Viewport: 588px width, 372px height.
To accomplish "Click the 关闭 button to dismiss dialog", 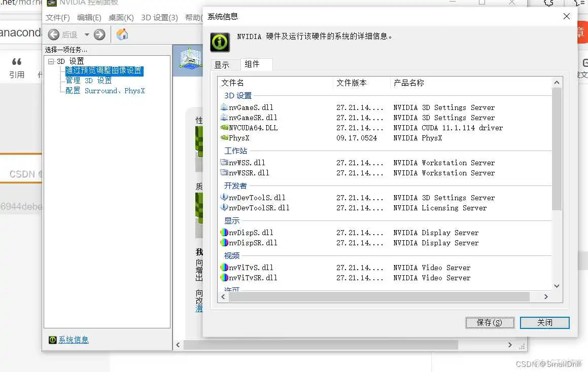I will click(x=544, y=322).
